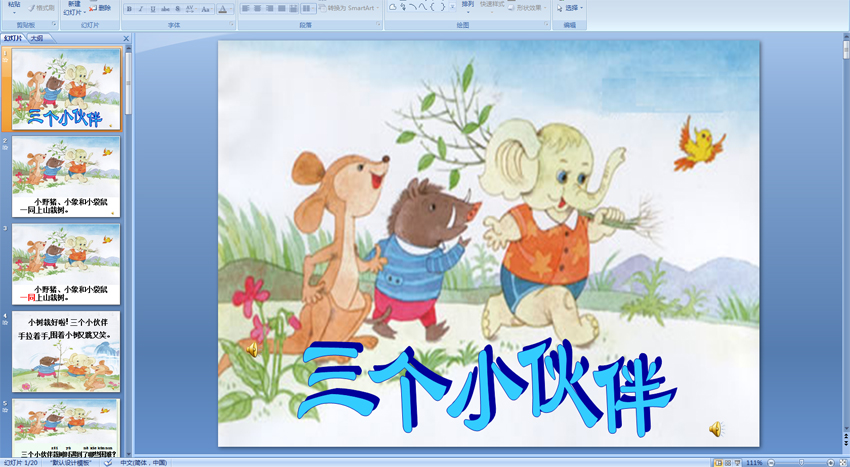
Task: Select slide 5 thumbnail in the pane
Action: [x=66, y=428]
